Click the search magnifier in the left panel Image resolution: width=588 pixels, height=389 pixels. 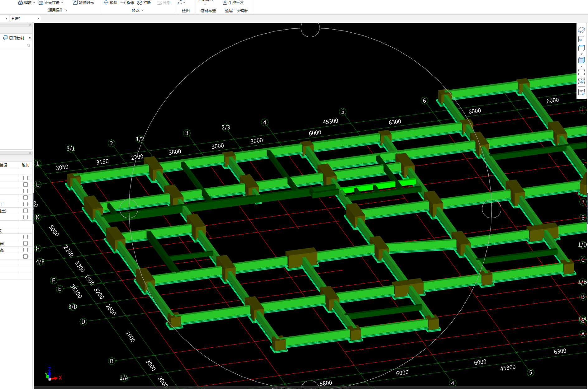point(28,45)
